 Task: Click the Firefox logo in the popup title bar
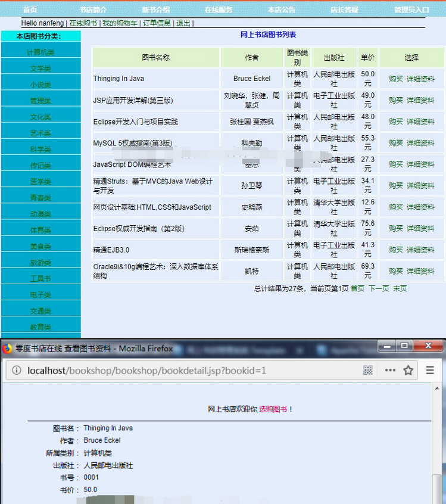point(8,349)
